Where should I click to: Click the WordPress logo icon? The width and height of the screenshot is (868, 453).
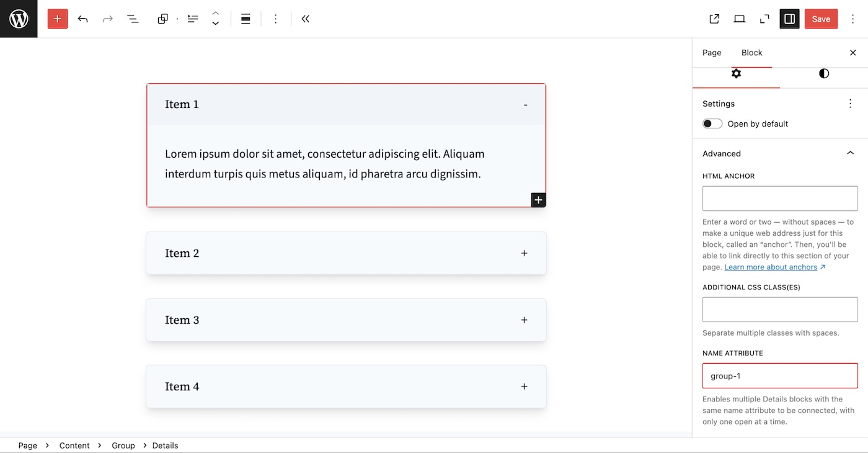(x=19, y=19)
